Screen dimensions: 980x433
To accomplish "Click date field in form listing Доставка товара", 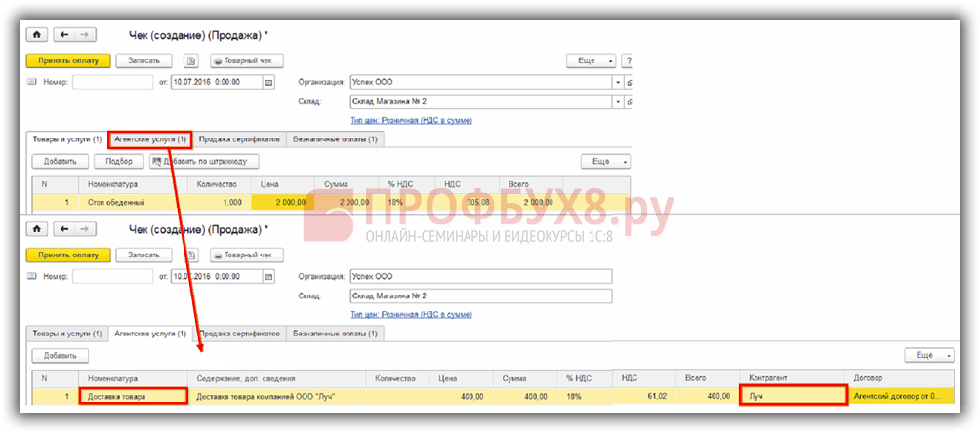I will [x=217, y=276].
